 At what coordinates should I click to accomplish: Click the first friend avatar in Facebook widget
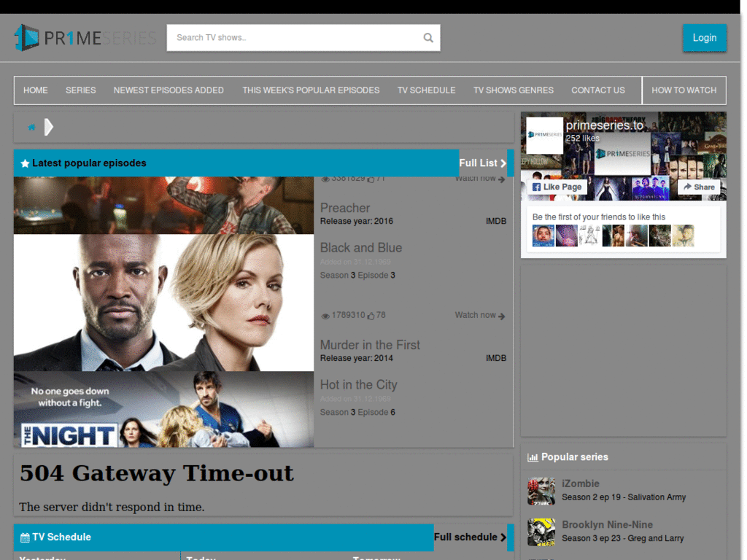(543, 236)
